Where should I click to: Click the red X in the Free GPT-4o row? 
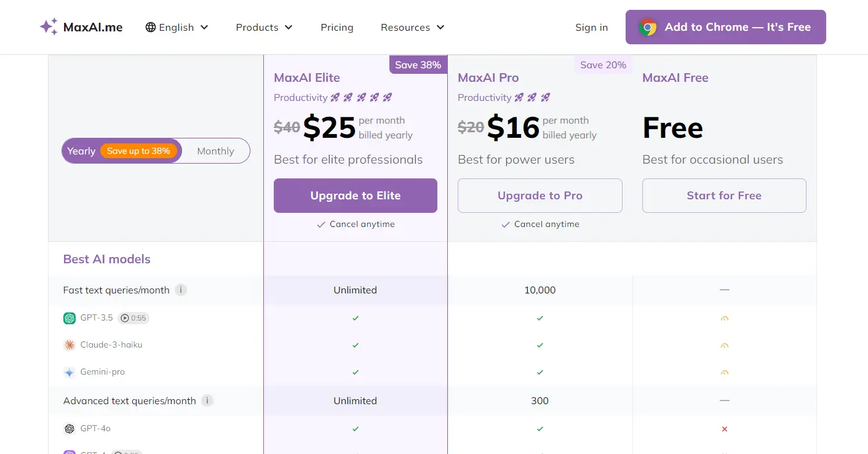[x=725, y=429]
